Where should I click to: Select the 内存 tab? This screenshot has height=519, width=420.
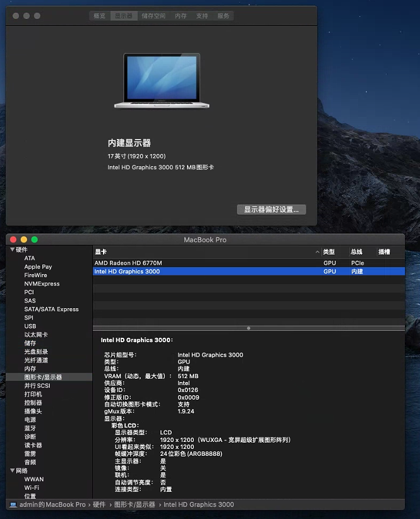[x=181, y=16]
